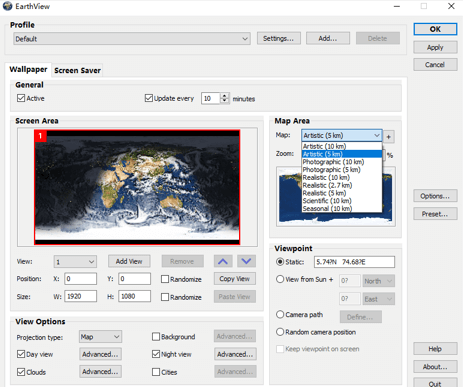Open the Options... dialog

pyautogui.click(x=435, y=196)
